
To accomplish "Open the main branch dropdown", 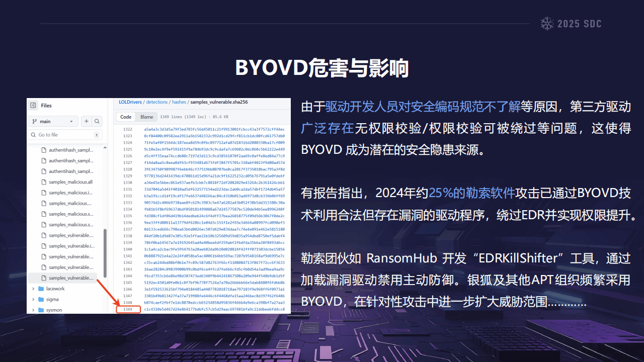I will 53,121.
